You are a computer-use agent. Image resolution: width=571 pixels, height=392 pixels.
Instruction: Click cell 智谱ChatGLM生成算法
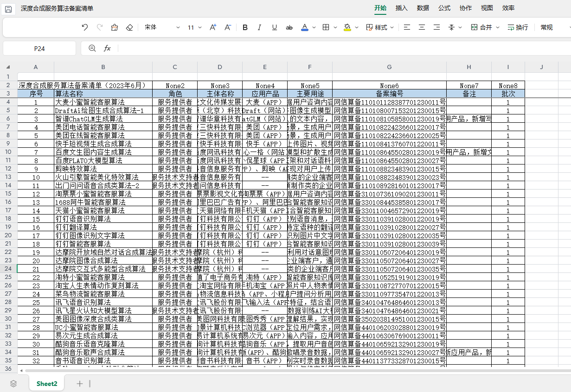103,119
